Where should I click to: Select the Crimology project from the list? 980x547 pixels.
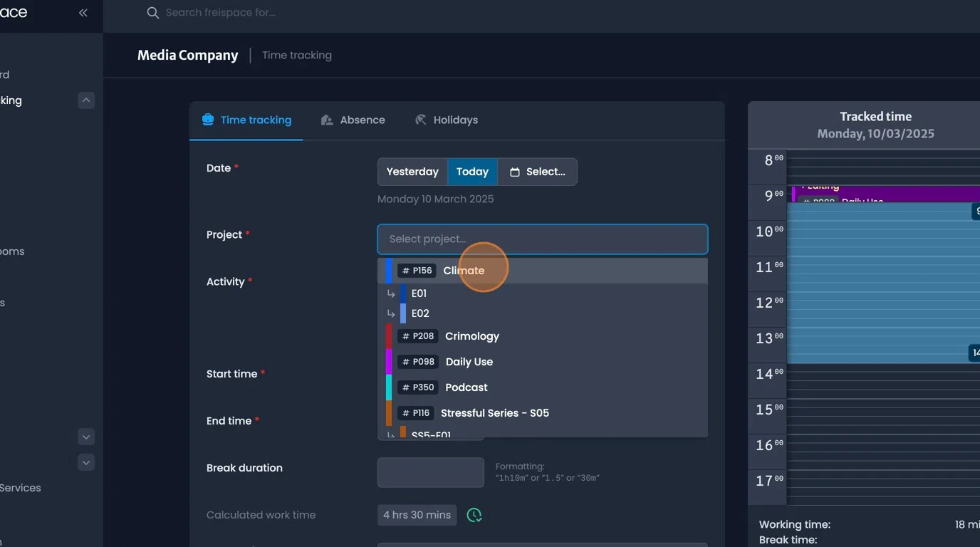click(472, 336)
